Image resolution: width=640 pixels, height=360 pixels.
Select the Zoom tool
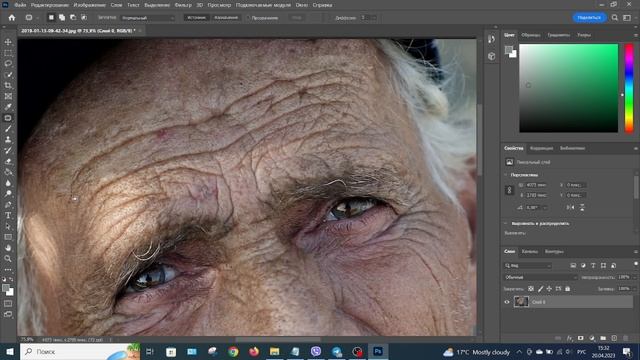(x=8, y=259)
